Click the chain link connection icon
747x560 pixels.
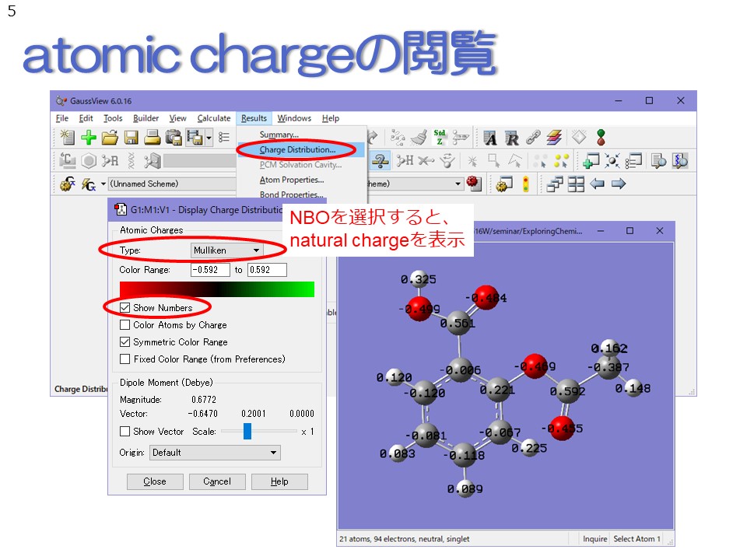pyautogui.click(x=533, y=138)
